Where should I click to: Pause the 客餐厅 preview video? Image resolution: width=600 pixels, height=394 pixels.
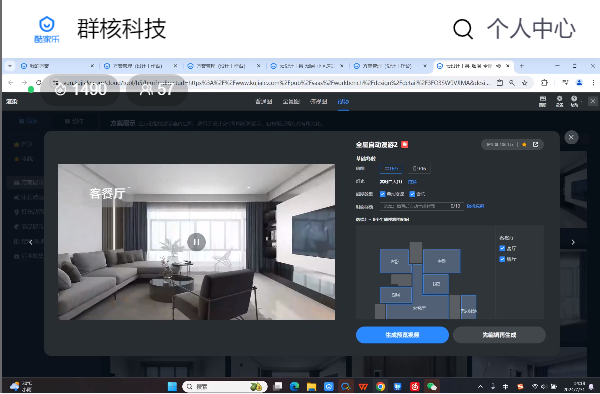[x=196, y=242]
